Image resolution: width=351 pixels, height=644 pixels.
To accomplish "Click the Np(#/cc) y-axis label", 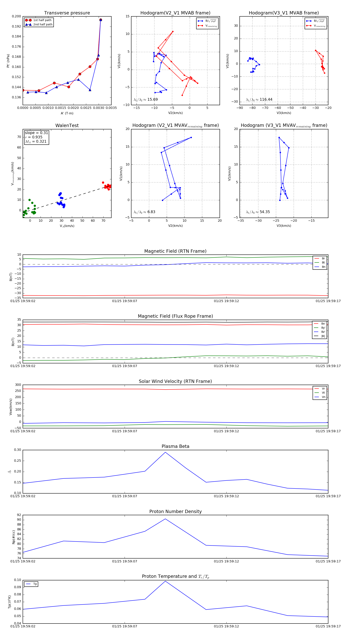I will 13,537.
